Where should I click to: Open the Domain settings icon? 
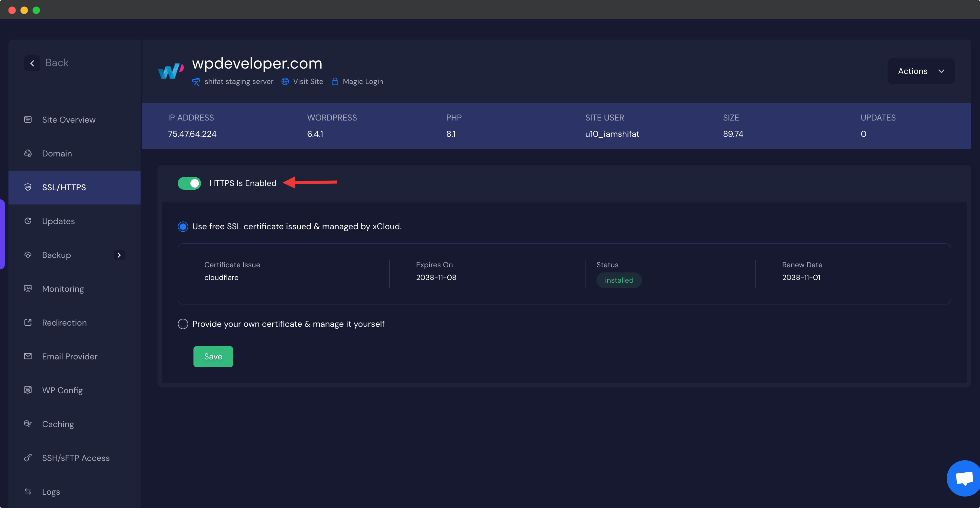tap(28, 153)
